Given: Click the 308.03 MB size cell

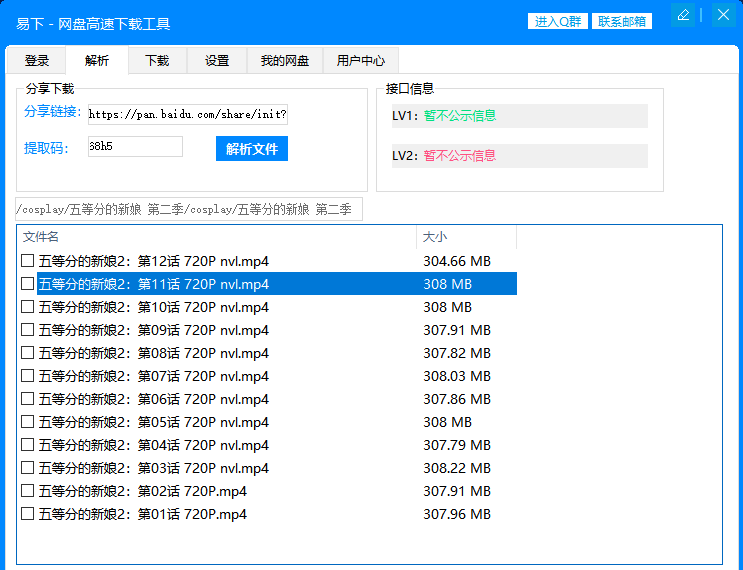Looking at the screenshot, I should (457, 376).
